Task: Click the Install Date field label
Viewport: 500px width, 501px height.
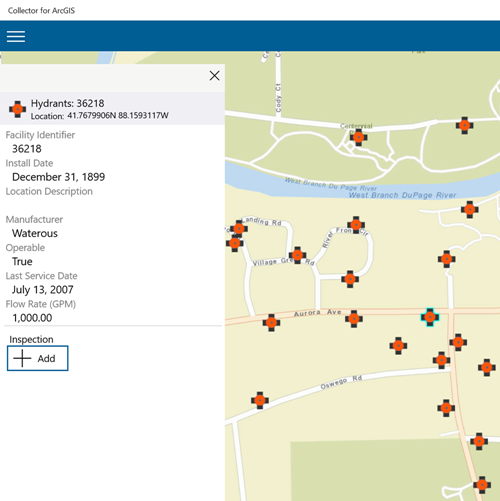Action: pyautogui.click(x=29, y=163)
